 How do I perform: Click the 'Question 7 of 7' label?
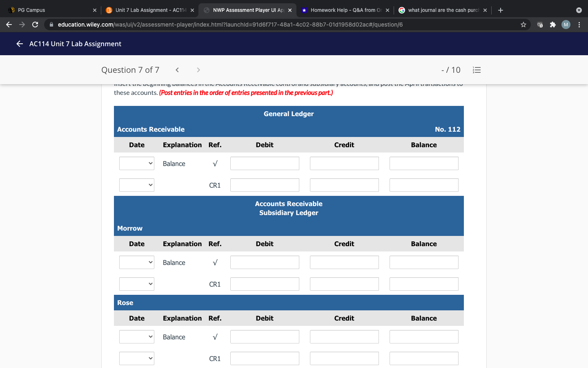point(130,70)
